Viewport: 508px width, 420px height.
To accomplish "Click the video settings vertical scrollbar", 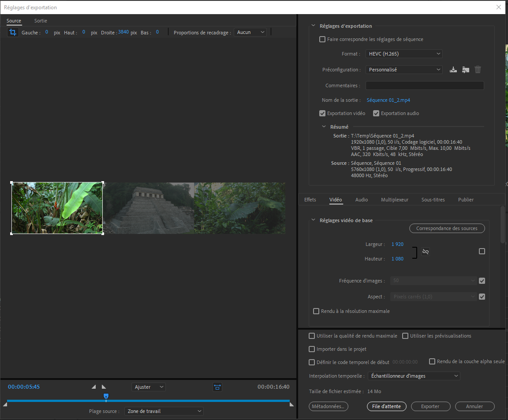I will 503,225.
